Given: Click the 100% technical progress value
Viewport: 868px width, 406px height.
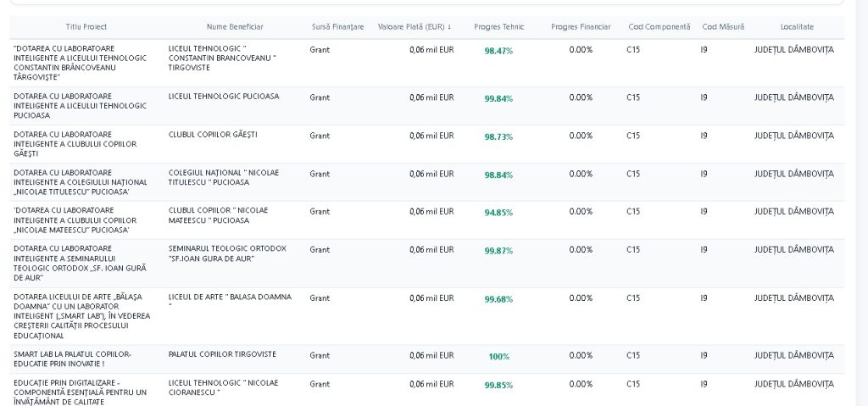Looking at the screenshot, I should click(x=498, y=357).
